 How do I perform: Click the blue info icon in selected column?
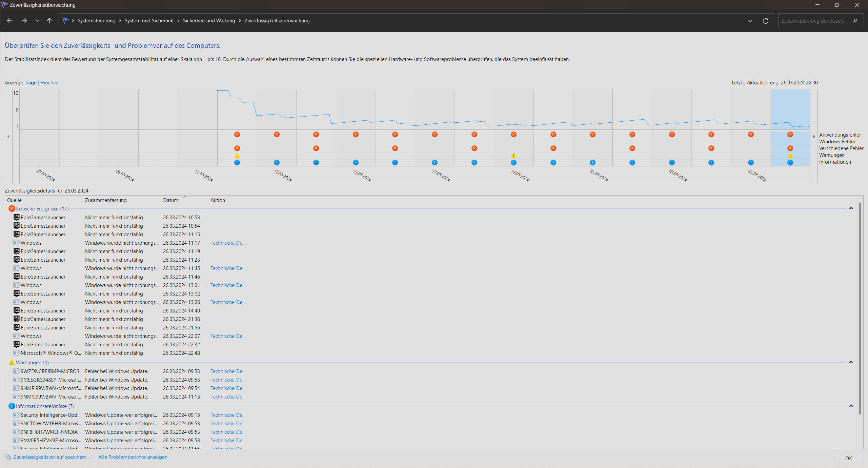point(790,163)
